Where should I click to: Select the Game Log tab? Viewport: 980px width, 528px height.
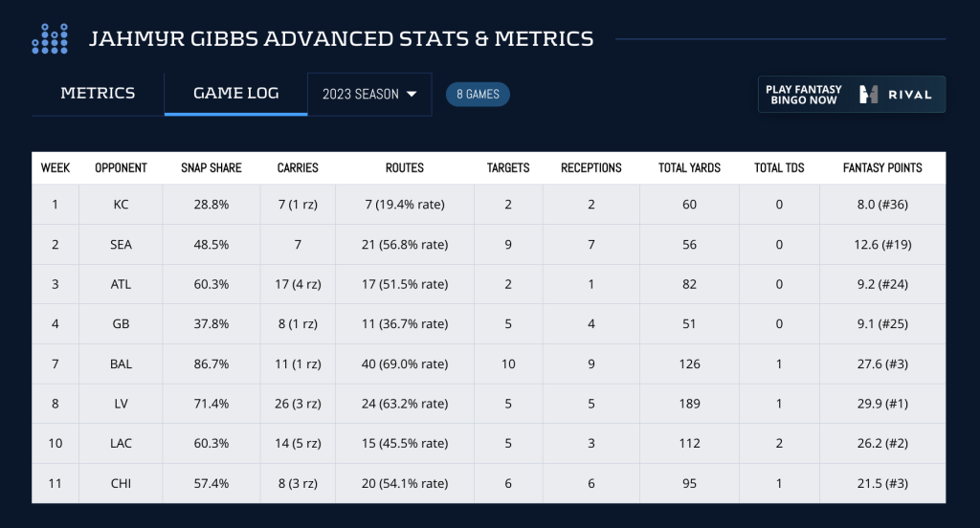tap(235, 94)
